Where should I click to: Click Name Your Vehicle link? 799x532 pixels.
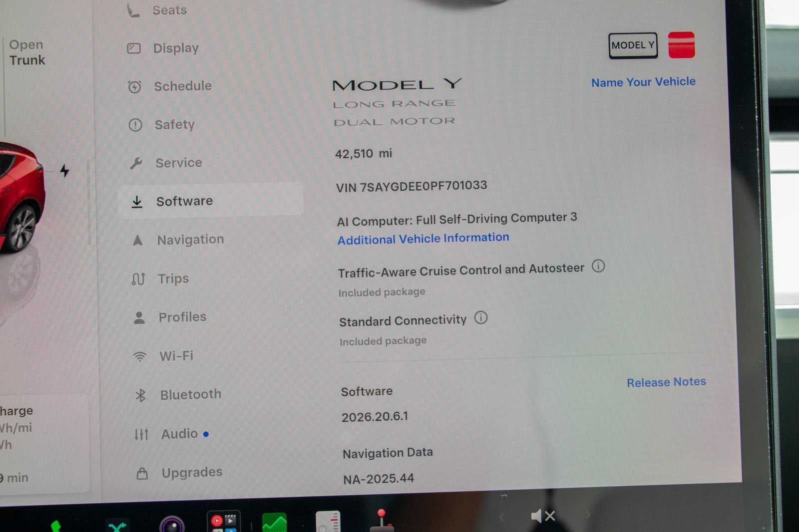pyautogui.click(x=643, y=82)
